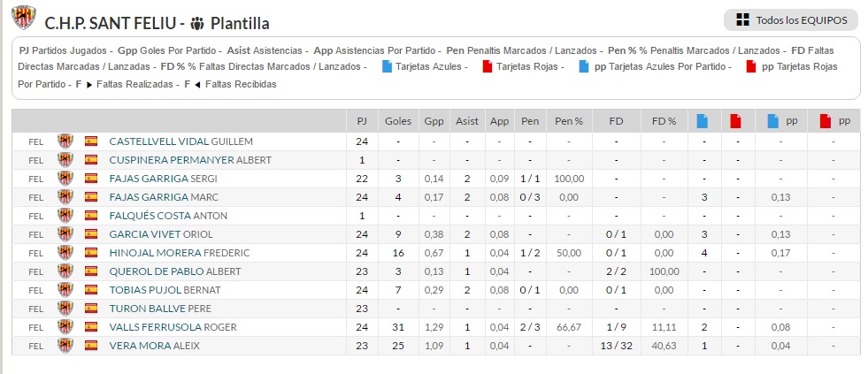Click the team crest in Valls Ferrusola row

coord(65,327)
